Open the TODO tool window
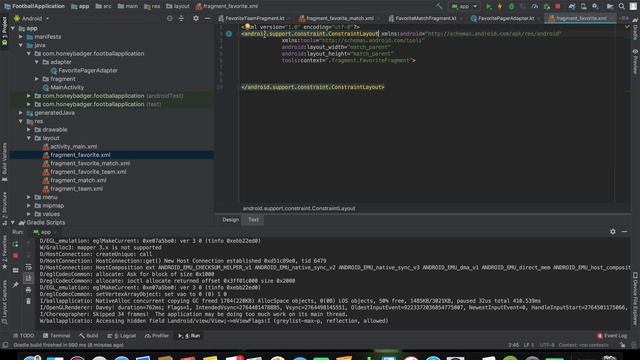640x360 pixels. pyautogui.click(x=24, y=336)
